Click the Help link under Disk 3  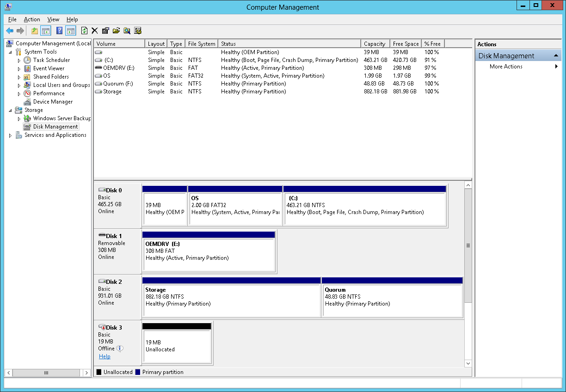(x=105, y=356)
